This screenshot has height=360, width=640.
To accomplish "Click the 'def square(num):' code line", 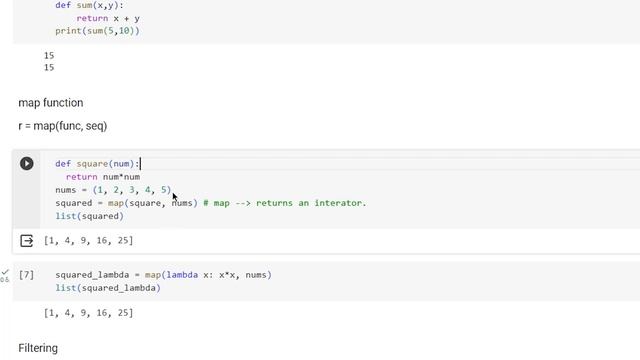I will pyautogui.click(x=98, y=164).
